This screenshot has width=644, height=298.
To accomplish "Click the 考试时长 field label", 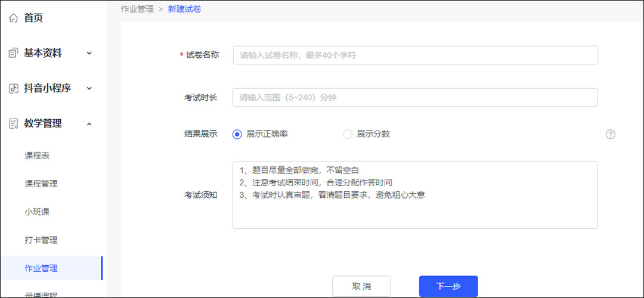I will click(x=201, y=97).
